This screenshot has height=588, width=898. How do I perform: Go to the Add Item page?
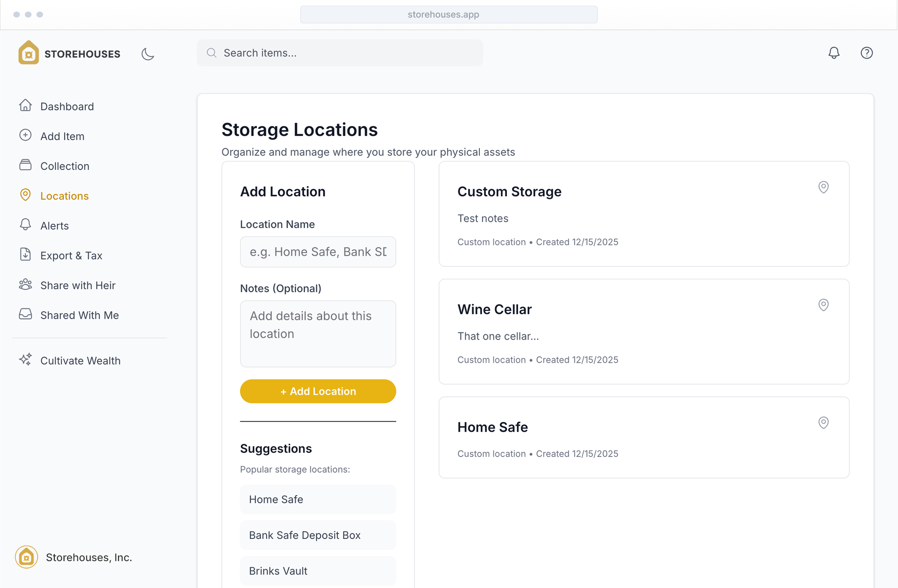pyautogui.click(x=62, y=136)
